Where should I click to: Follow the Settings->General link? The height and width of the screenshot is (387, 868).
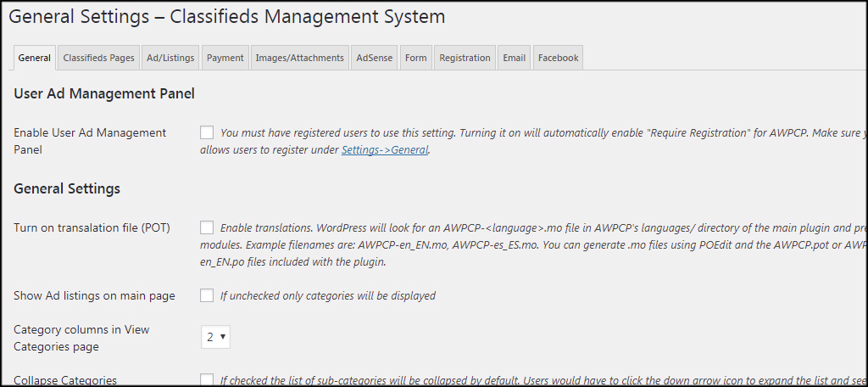[385, 150]
